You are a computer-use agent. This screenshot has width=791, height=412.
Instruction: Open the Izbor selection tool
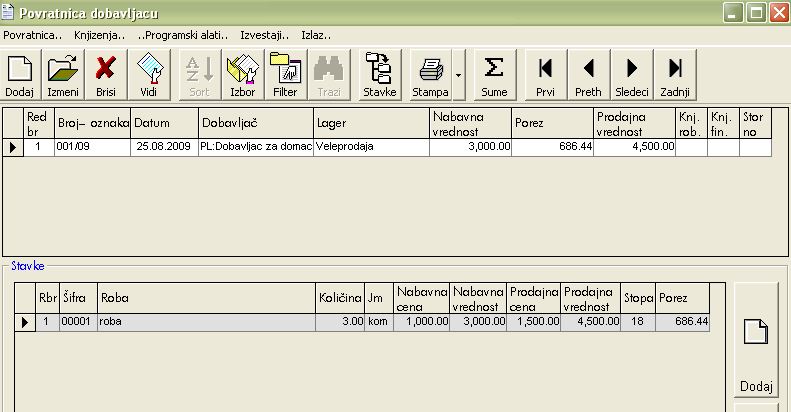coord(242,75)
